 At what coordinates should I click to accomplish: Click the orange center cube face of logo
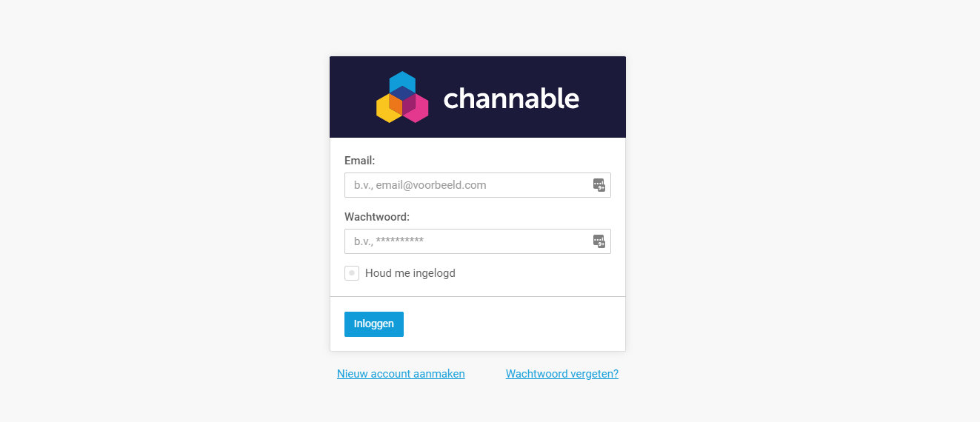click(x=396, y=104)
